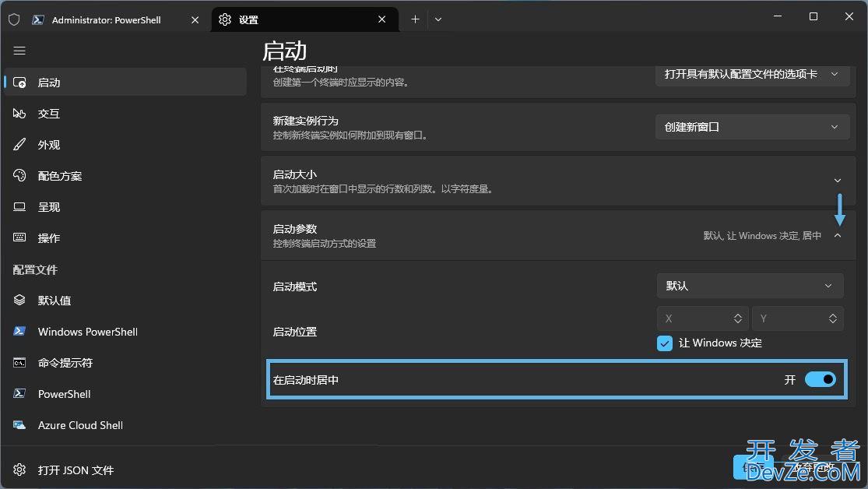The image size is (868, 489).
Task: Minimize the terminal window
Action: click(778, 16)
